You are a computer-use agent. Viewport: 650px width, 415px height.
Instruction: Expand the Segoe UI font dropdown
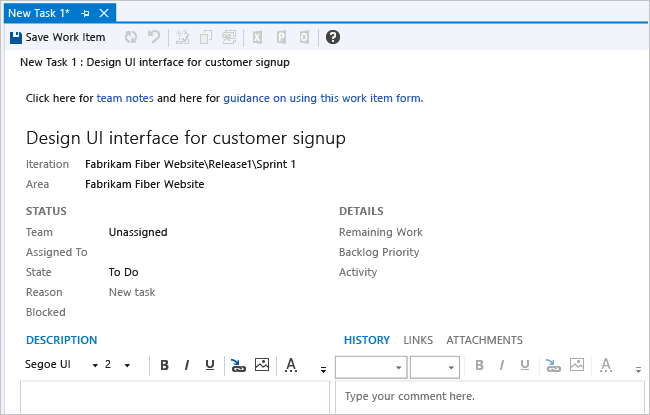click(x=95, y=366)
